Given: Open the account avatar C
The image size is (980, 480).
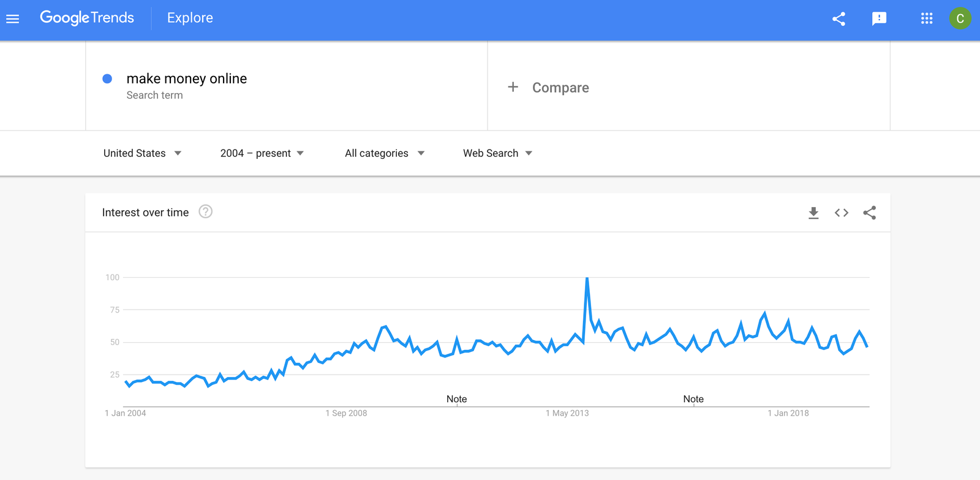Looking at the screenshot, I should [960, 18].
